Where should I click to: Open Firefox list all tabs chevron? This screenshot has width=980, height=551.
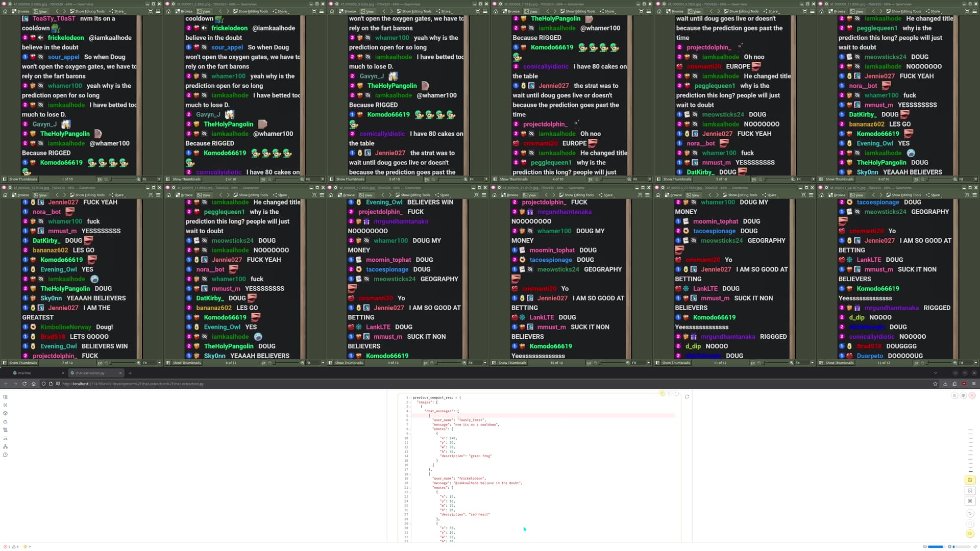tap(935, 373)
